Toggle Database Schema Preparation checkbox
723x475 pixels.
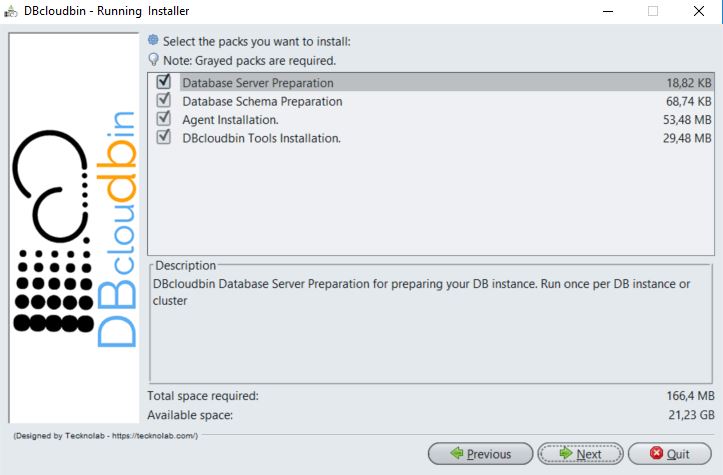pos(163,101)
